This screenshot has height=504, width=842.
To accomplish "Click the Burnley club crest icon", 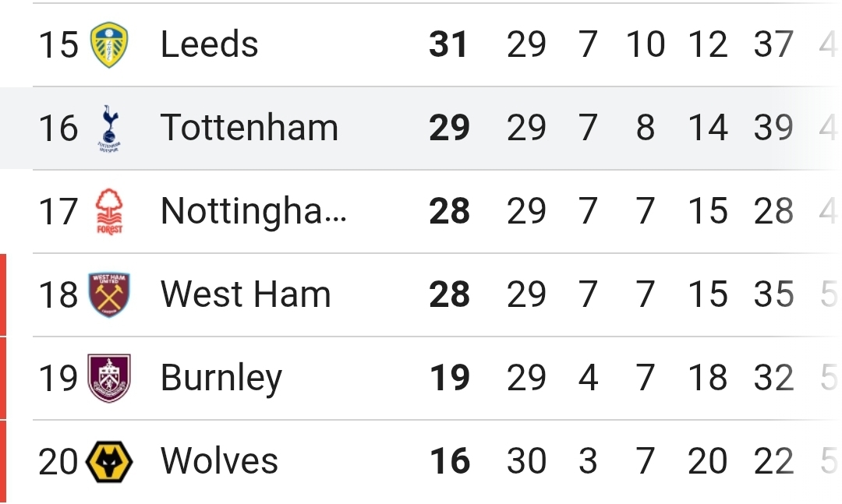I will coord(109,378).
